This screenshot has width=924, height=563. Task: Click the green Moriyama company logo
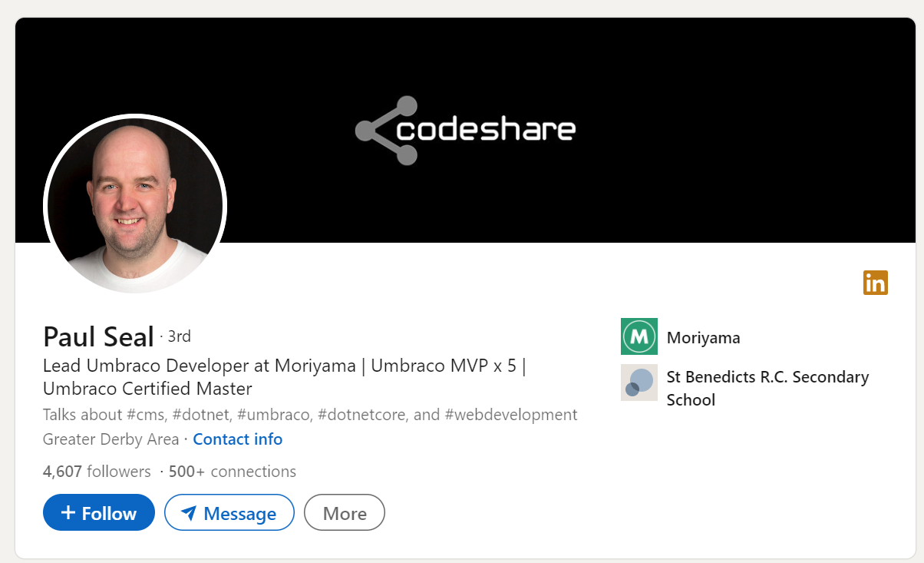tap(639, 336)
